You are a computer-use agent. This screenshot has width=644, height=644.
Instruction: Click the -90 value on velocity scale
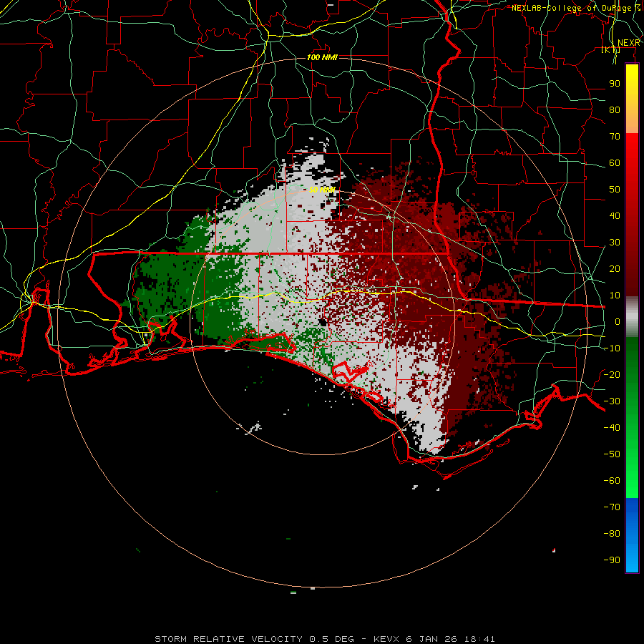coord(612,560)
